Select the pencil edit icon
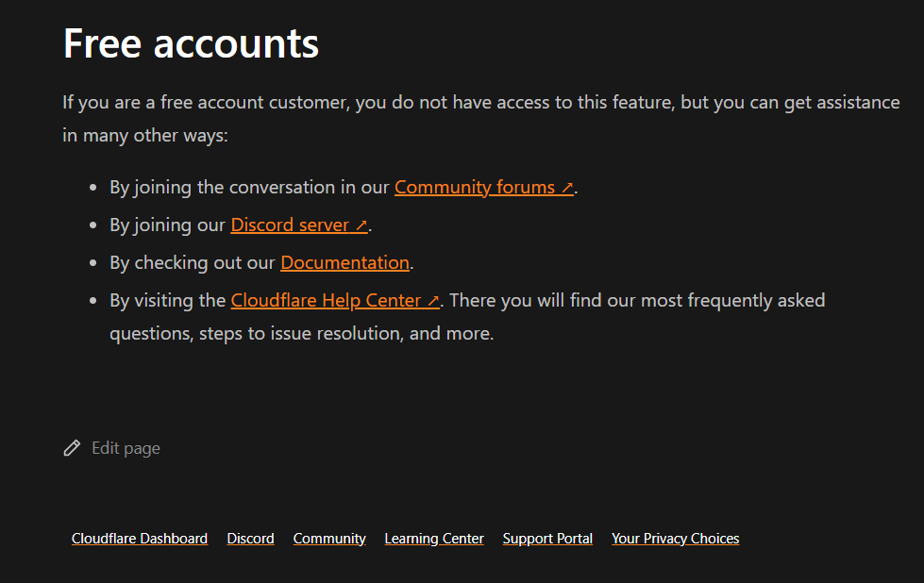Image resolution: width=924 pixels, height=583 pixels. tap(72, 447)
